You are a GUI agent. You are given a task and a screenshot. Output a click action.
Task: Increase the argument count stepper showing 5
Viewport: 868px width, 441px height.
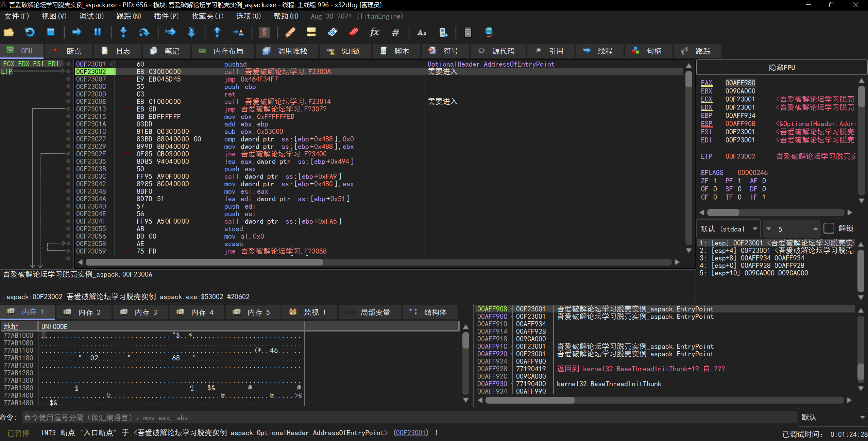click(x=815, y=229)
